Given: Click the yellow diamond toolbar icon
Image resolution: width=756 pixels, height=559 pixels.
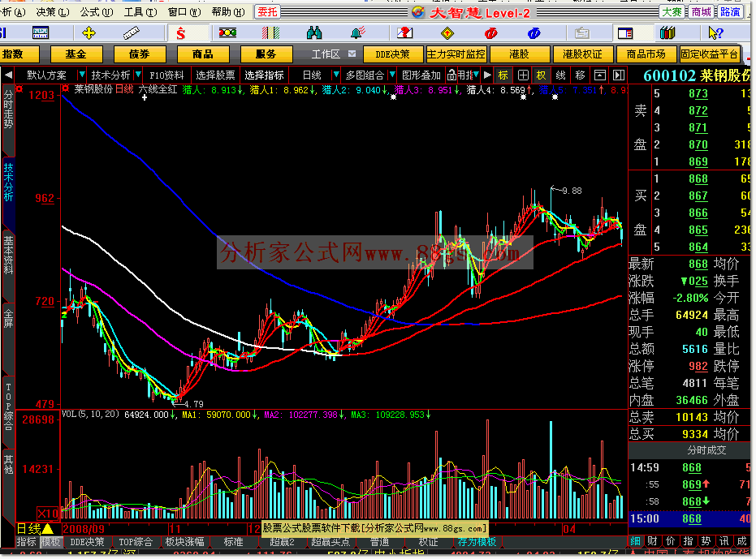Looking at the screenshot, I should [x=447, y=33].
